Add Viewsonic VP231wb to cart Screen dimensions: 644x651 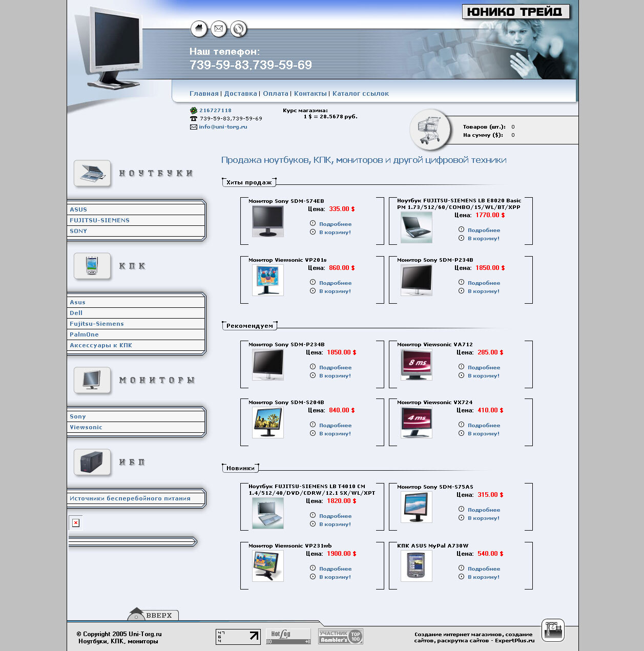pos(335,577)
